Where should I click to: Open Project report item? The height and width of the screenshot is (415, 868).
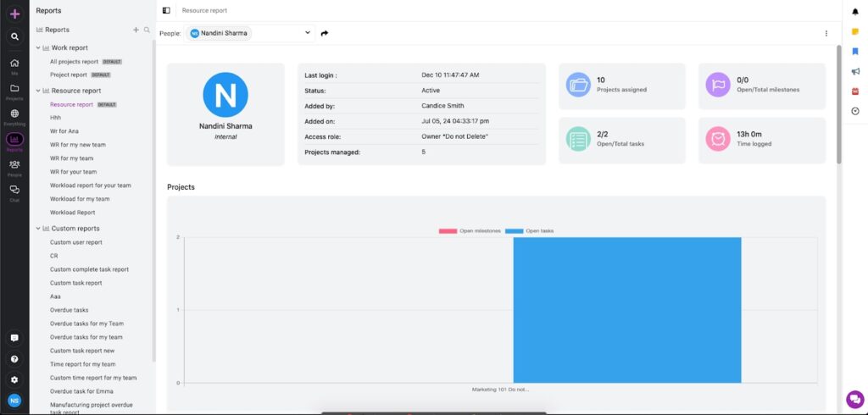69,75
